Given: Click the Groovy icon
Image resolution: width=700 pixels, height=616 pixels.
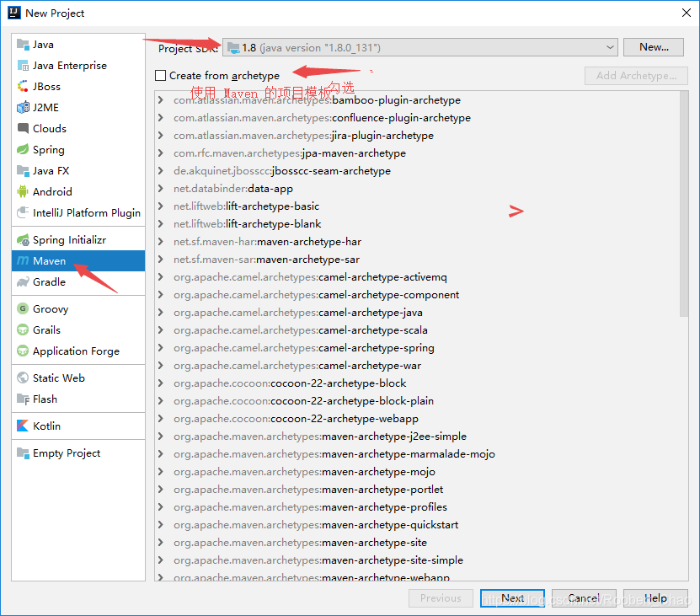Looking at the screenshot, I should tap(23, 308).
